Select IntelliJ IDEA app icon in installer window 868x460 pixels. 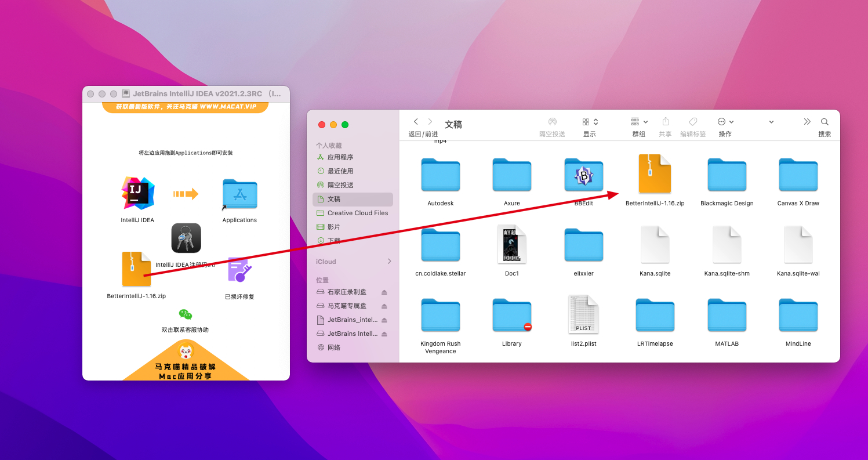pos(138,193)
